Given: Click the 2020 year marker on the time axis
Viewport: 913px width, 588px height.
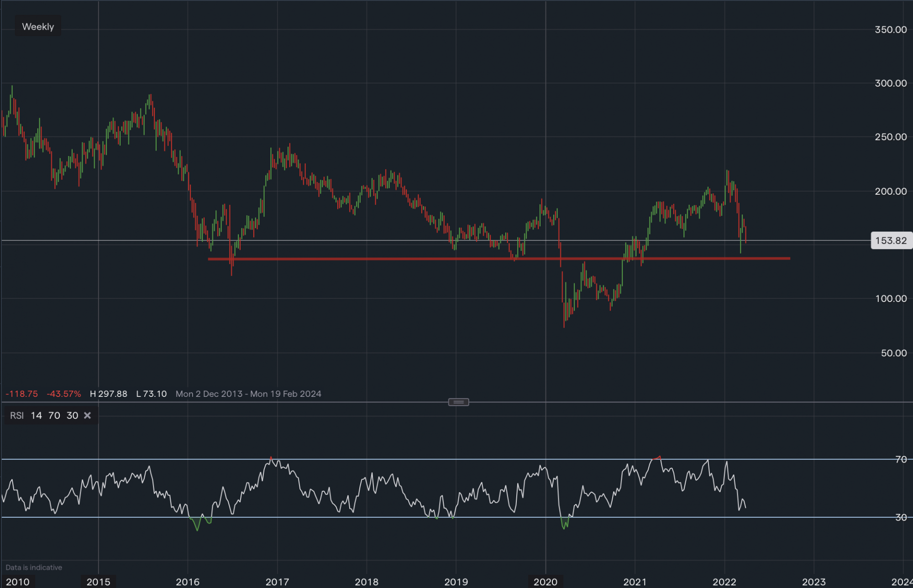Looking at the screenshot, I should pos(546,582).
